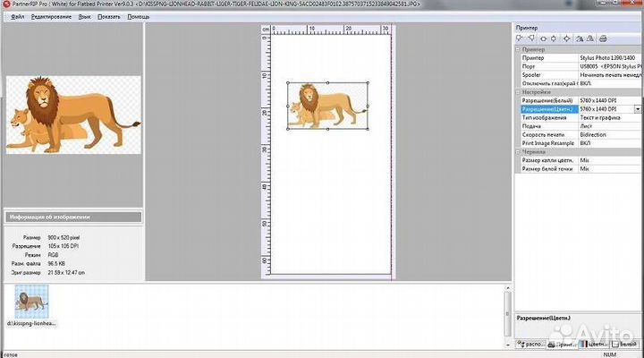Collapse the Чернила section
This screenshot has height=358, width=644.
[519, 150]
